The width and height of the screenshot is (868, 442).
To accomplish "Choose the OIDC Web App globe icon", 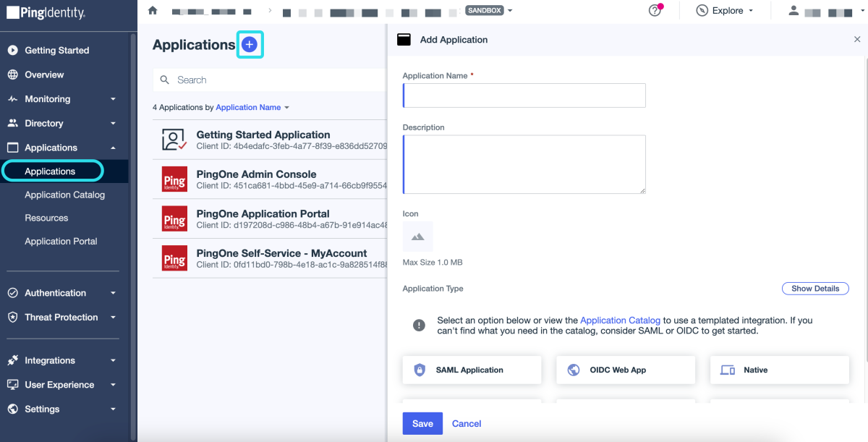I will pos(573,370).
